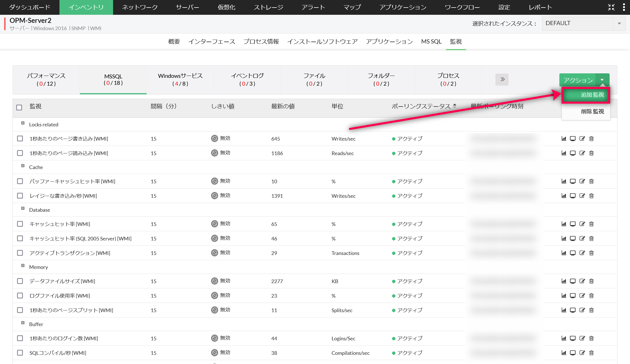Click the vertical three-dots menu icon
630x364 pixels.
coord(624,7)
